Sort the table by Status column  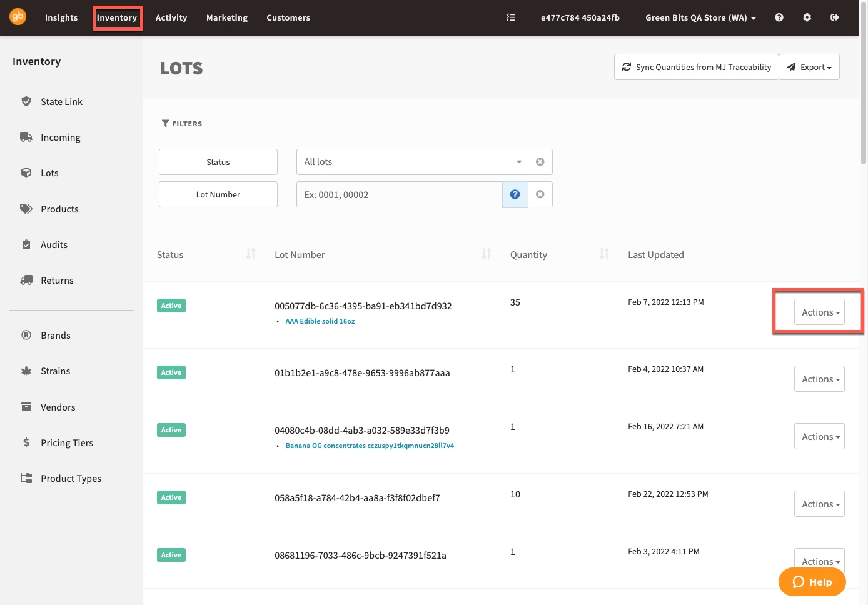(251, 254)
